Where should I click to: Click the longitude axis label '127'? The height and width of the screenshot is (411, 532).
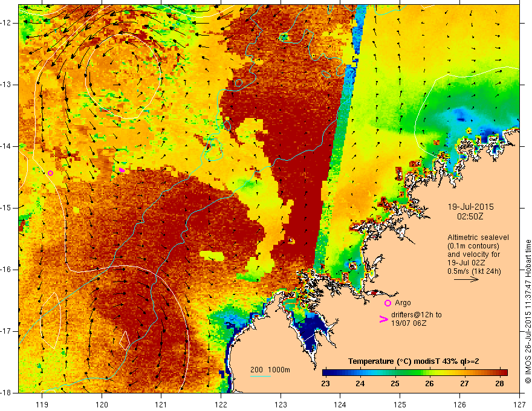click(519, 404)
